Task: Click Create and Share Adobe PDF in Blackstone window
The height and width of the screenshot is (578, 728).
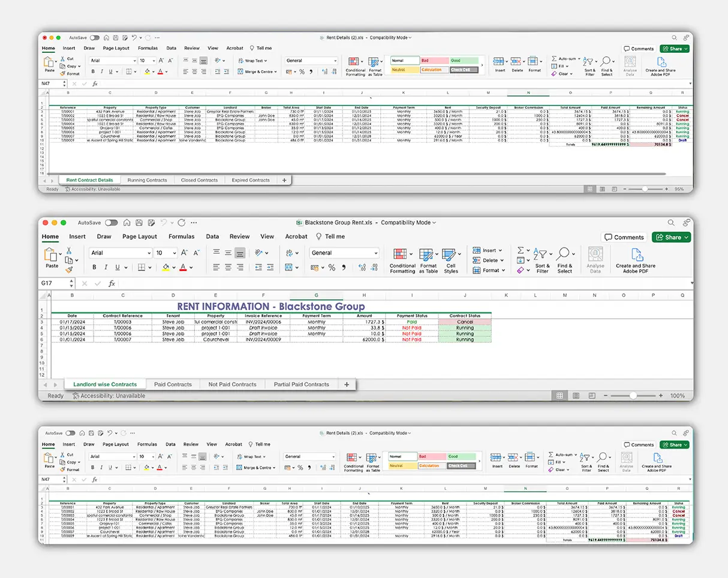Action: 636,259
